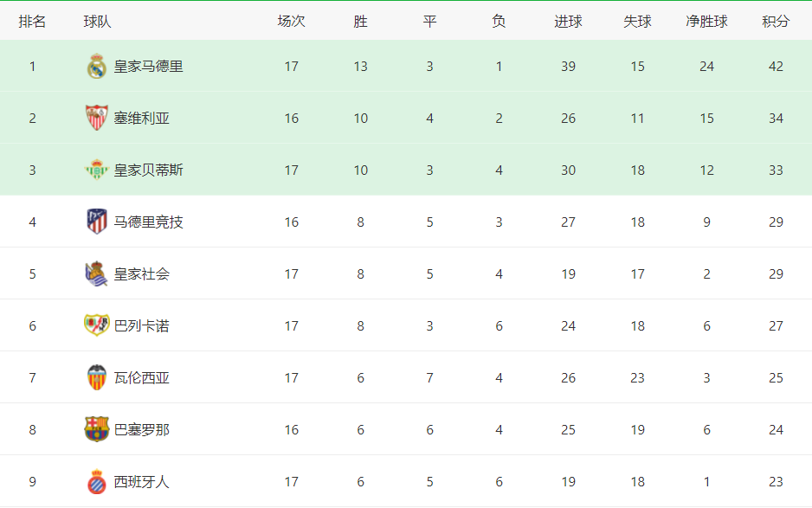Click the 排名 column header
This screenshot has width=812, height=508.
point(32,22)
